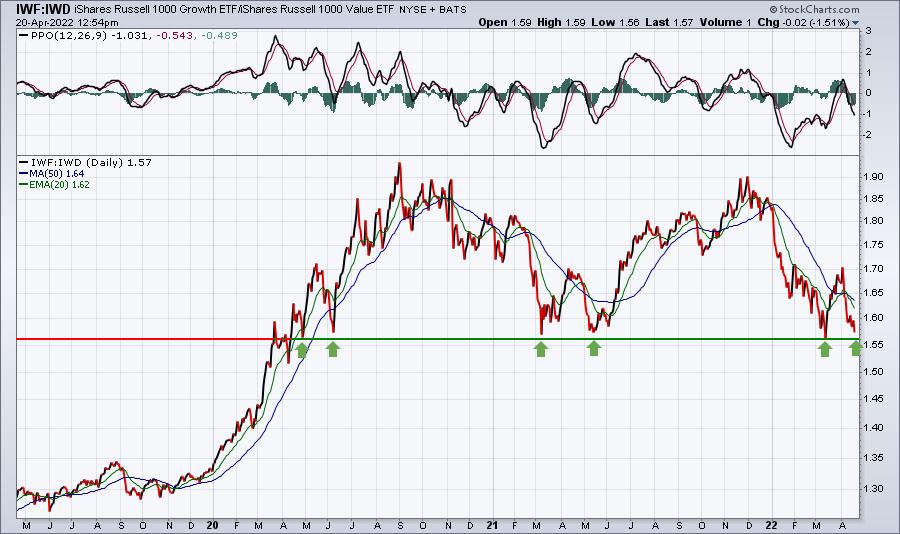Click the 1.55 price level on right axis
This screenshot has height=534, width=900.
click(873, 345)
